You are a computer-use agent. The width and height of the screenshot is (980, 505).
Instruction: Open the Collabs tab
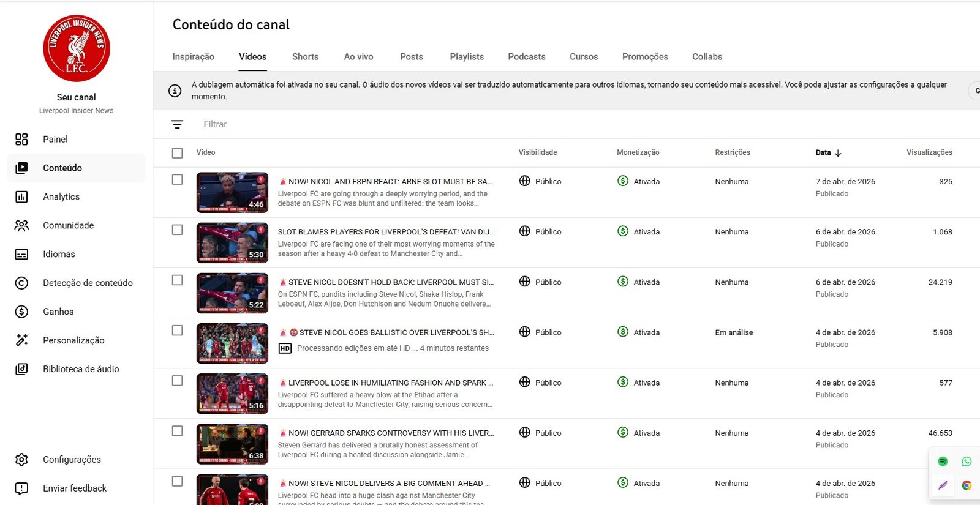click(x=707, y=57)
